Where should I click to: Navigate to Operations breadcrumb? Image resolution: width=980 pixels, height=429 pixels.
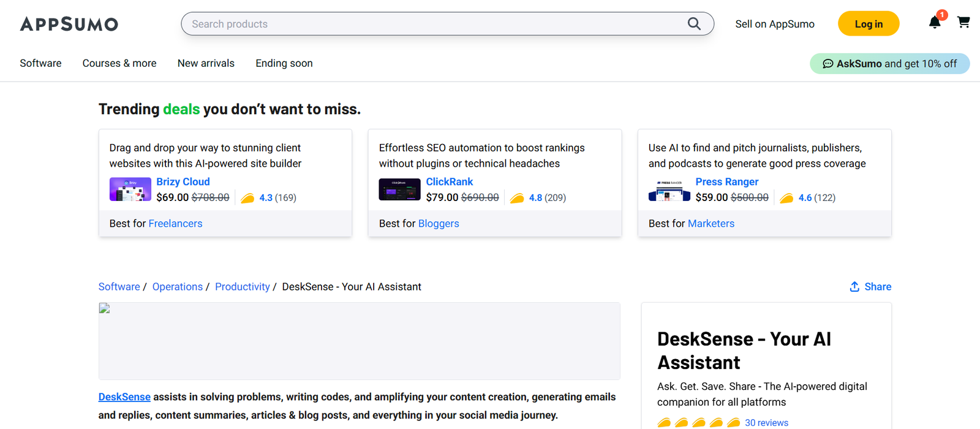[x=177, y=287]
